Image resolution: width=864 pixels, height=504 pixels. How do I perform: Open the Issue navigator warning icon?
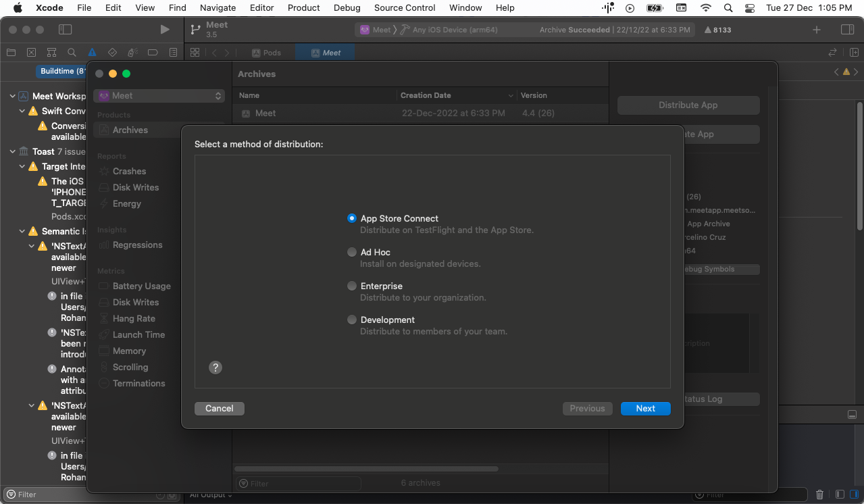pyautogui.click(x=92, y=52)
